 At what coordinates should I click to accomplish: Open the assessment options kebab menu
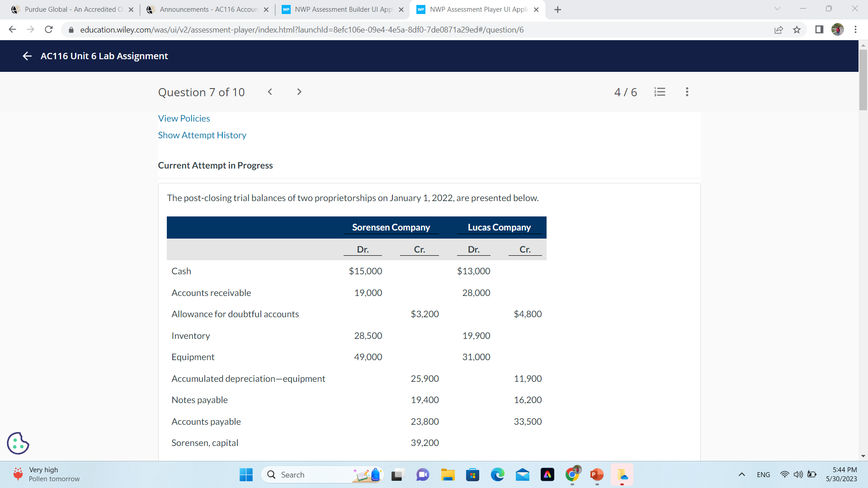(686, 92)
